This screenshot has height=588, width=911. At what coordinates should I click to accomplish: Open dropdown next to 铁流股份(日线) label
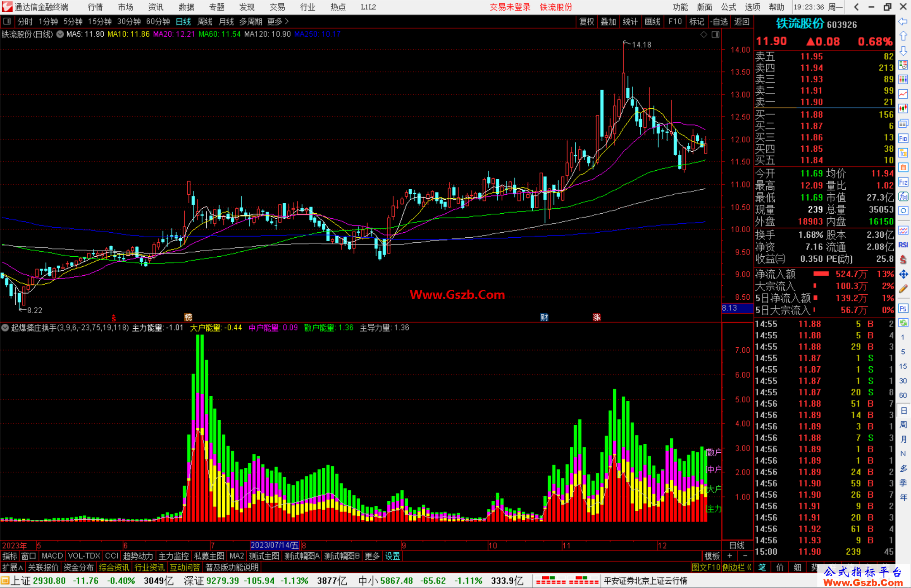click(60, 34)
